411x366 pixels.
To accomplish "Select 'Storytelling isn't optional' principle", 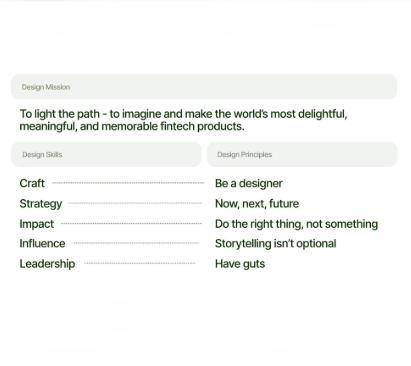I will click(x=275, y=244).
